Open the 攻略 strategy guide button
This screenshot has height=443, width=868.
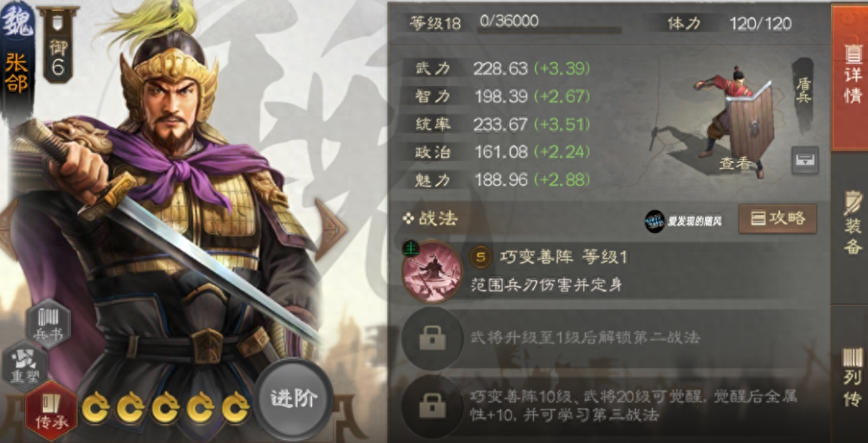tap(777, 219)
